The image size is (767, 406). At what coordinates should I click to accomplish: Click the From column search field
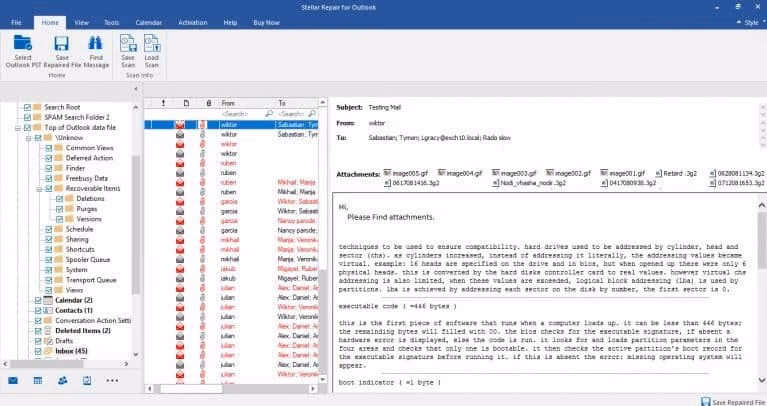[x=241, y=114]
